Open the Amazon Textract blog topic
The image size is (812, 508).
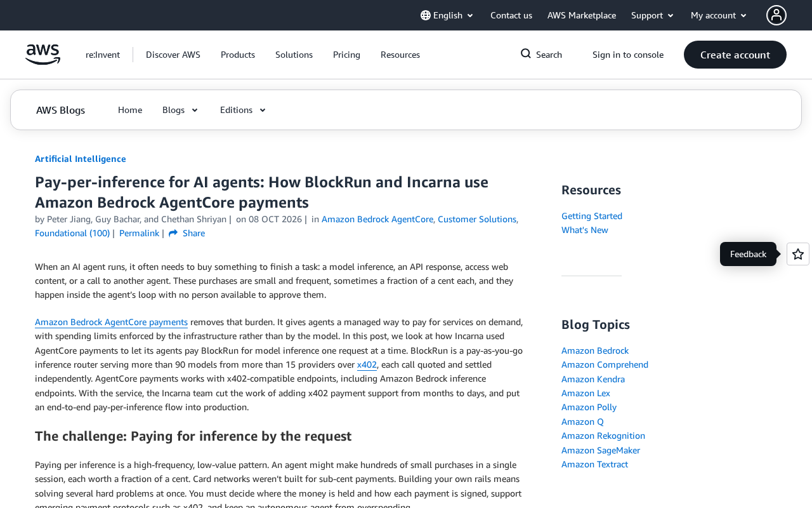click(594, 464)
